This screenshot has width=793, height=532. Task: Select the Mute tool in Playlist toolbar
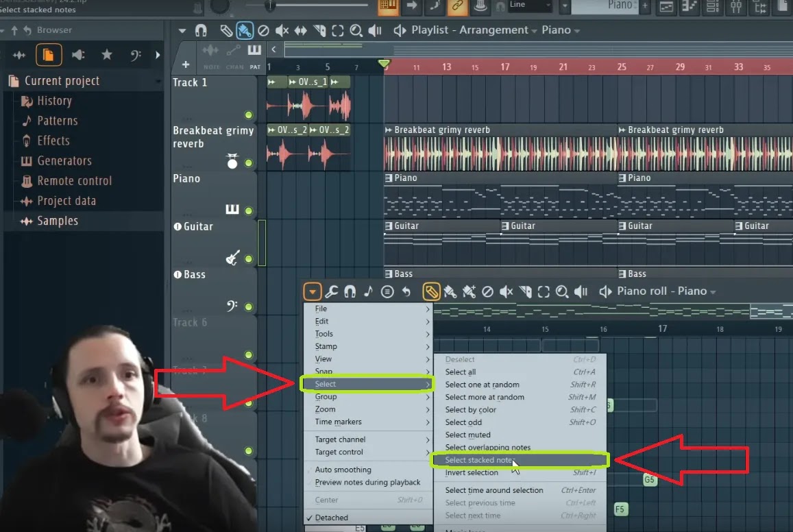pos(282,30)
